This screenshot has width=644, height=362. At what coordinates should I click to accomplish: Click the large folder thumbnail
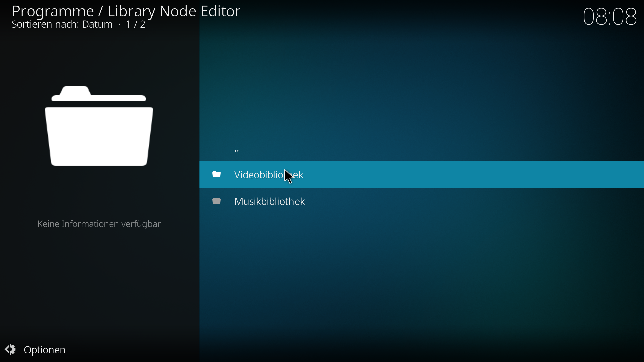pos(99,126)
